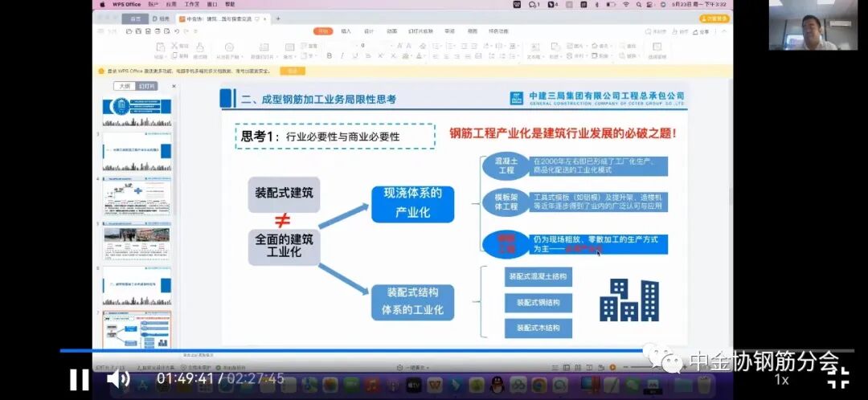Click the Wi-Fi status icon
The image size is (868, 400).
pos(625,4)
